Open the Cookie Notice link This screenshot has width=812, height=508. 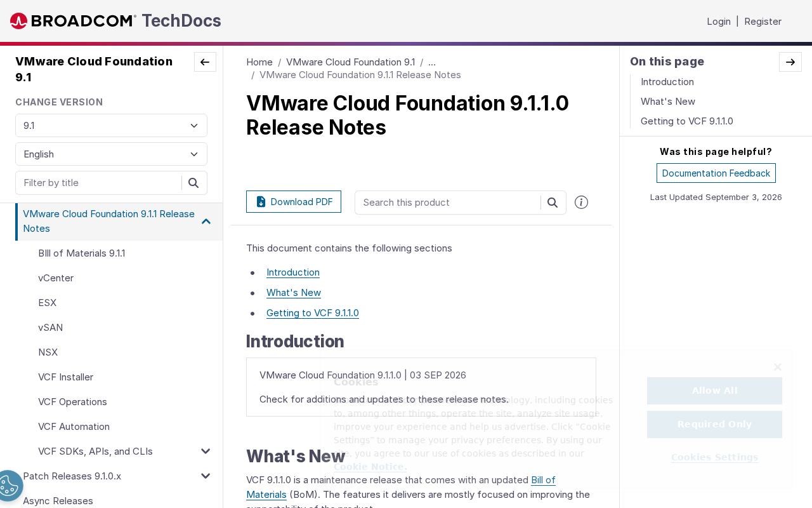coord(370,467)
